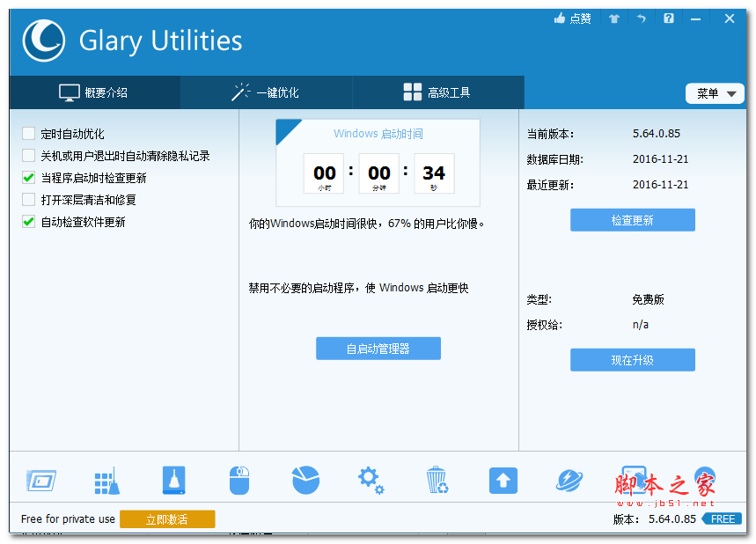Close the Glary Utilities window
The image size is (756, 544).
tap(730, 18)
